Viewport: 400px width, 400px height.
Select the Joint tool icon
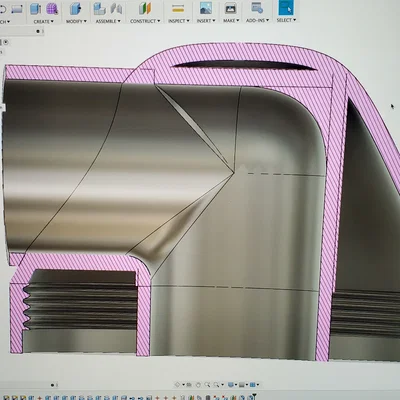[x=116, y=9]
